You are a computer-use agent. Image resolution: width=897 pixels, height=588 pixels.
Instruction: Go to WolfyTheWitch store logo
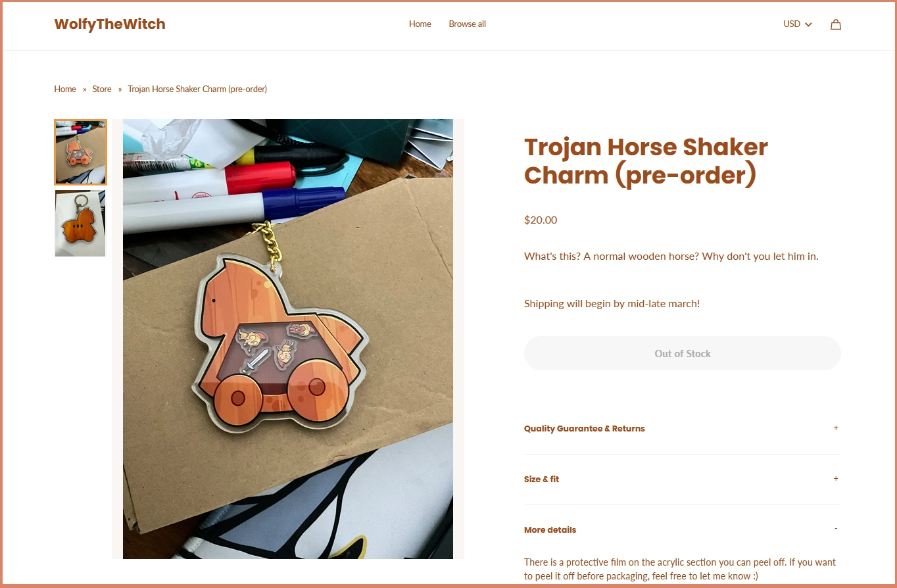110,24
